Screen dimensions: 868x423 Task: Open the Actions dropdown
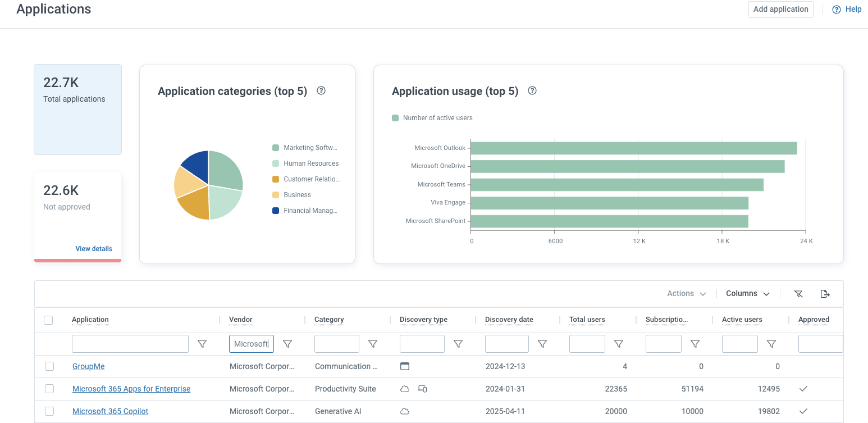click(x=687, y=294)
